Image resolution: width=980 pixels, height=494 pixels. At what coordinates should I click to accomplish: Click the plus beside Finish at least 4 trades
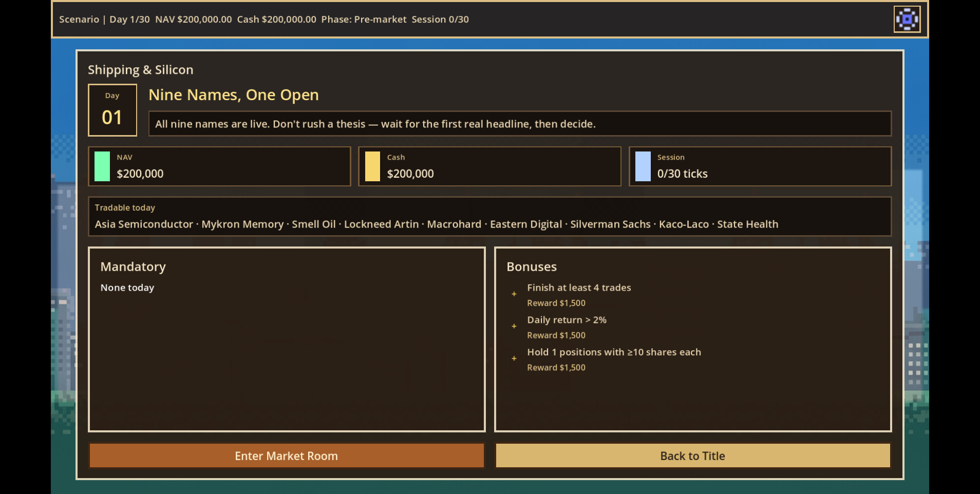(514, 294)
